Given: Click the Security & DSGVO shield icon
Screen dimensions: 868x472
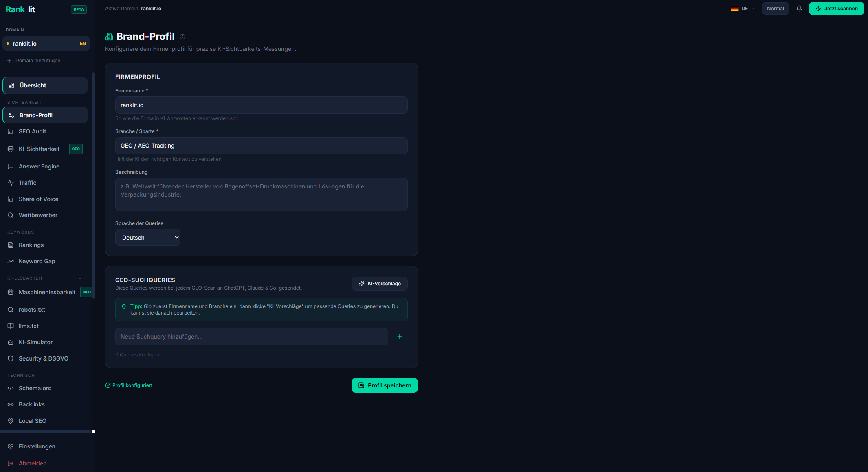Looking at the screenshot, I should (x=11, y=358).
